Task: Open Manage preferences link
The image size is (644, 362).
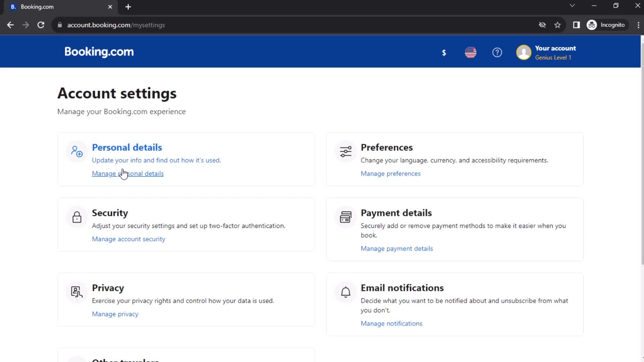Action: click(390, 174)
